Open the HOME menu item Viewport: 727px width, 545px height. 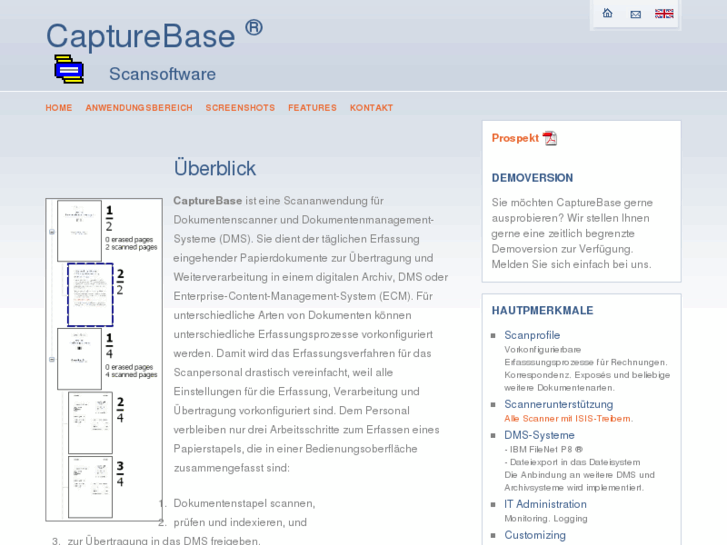point(59,108)
